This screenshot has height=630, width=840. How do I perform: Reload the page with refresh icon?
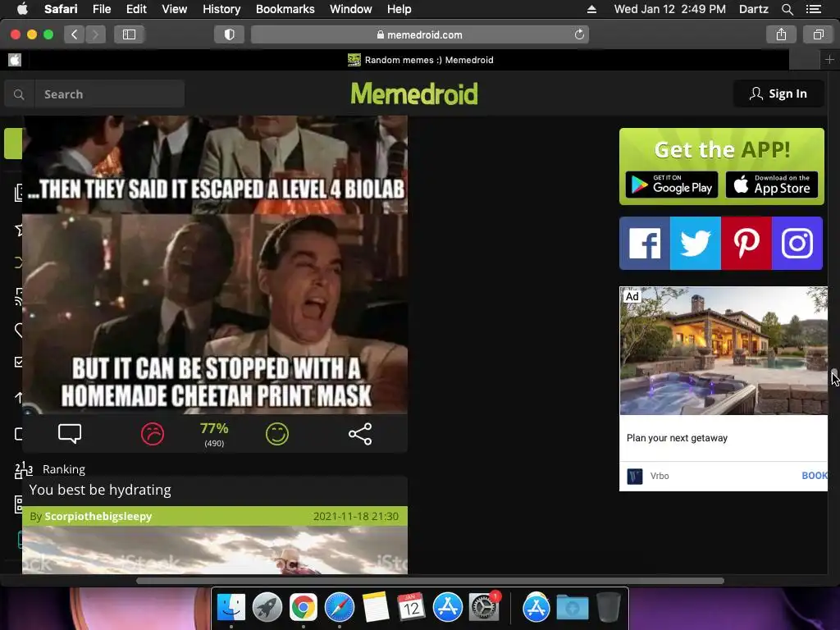point(579,34)
